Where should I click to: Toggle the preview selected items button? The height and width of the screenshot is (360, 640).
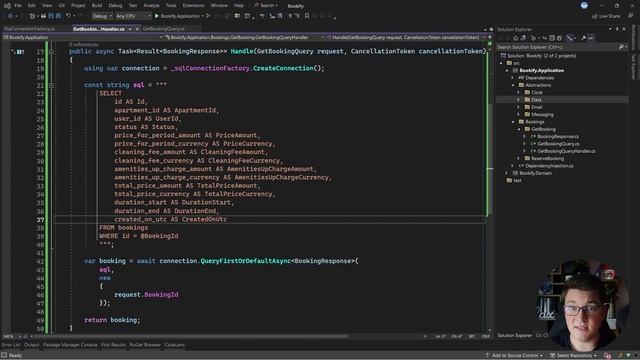tap(591, 38)
